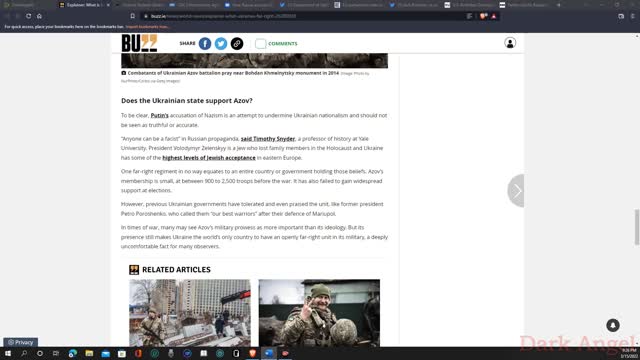
Task: Open the Office app on the taskbar
Action: [138, 353]
